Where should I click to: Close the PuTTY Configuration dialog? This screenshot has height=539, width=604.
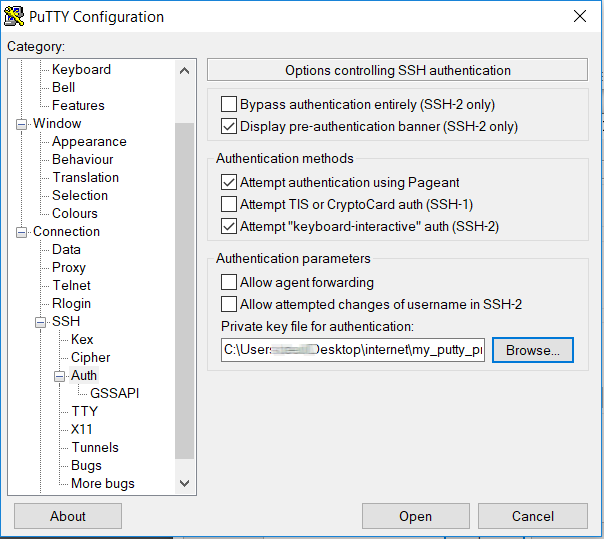click(x=579, y=16)
